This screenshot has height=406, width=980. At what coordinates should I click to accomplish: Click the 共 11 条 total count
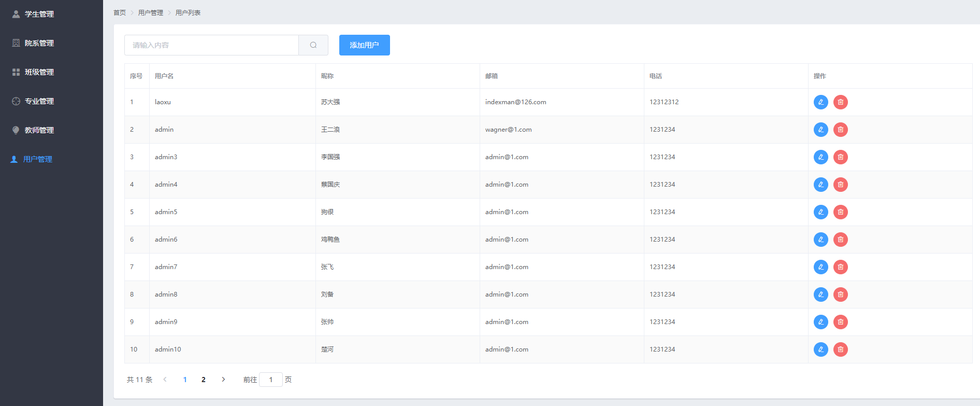pyautogui.click(x=140, y=380)
